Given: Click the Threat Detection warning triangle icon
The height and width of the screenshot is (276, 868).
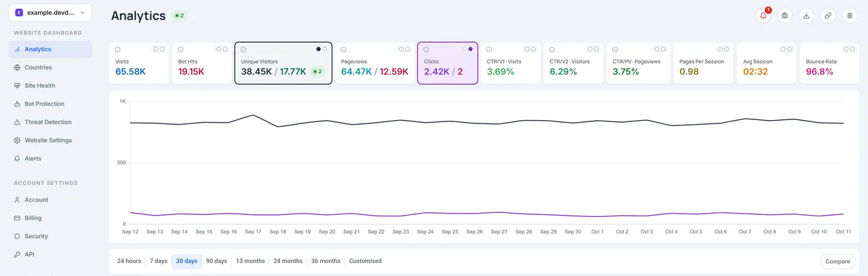Looking at the screenshot, I should click(18, 123).
